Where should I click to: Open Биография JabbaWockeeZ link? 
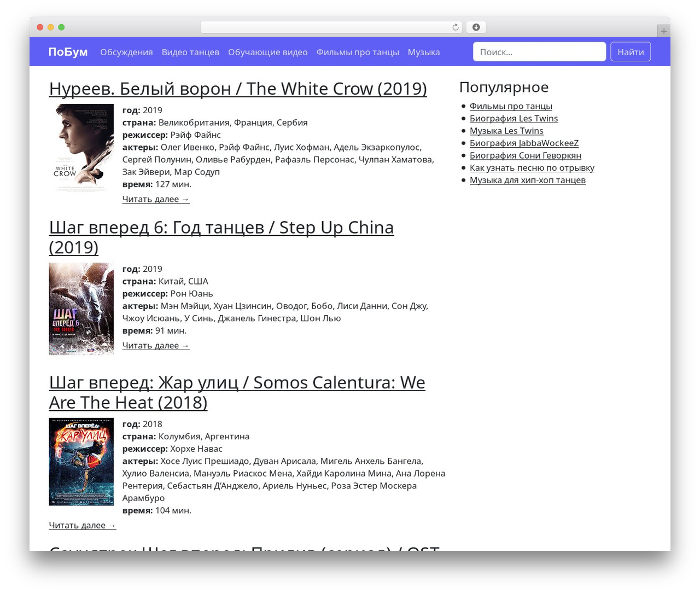coord(524,143)
